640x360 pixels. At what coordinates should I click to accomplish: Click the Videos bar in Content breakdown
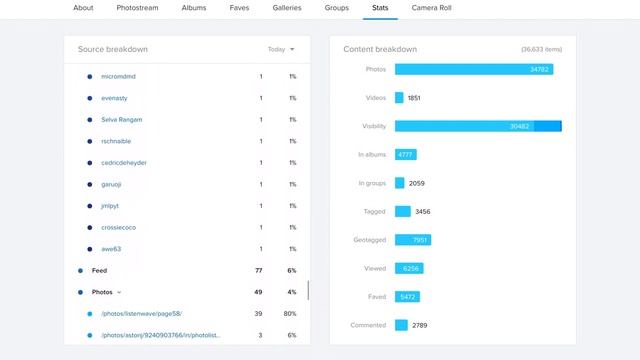(399, 98)
